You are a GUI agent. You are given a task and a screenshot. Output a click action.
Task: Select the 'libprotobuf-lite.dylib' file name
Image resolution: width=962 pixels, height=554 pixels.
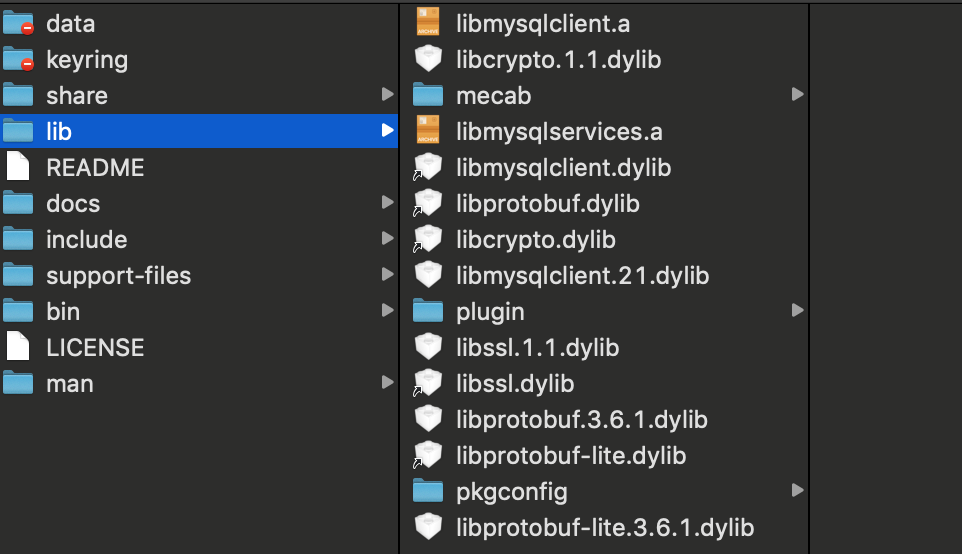571,456
